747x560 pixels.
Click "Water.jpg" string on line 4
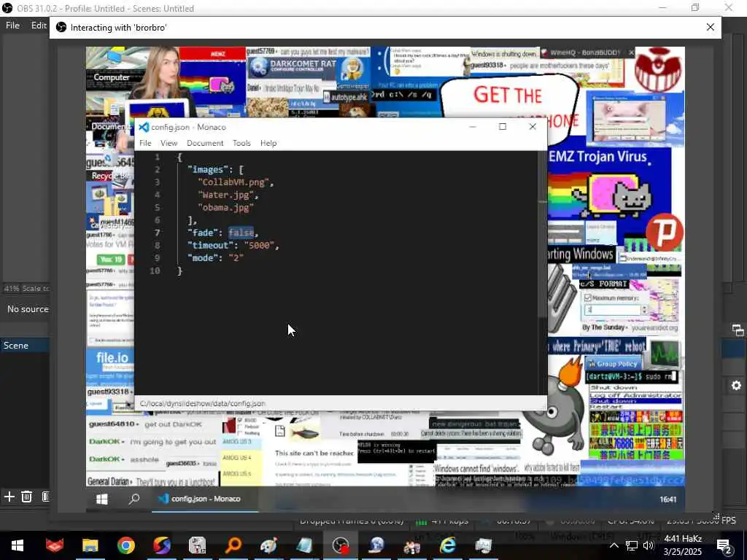pos(226,195)
